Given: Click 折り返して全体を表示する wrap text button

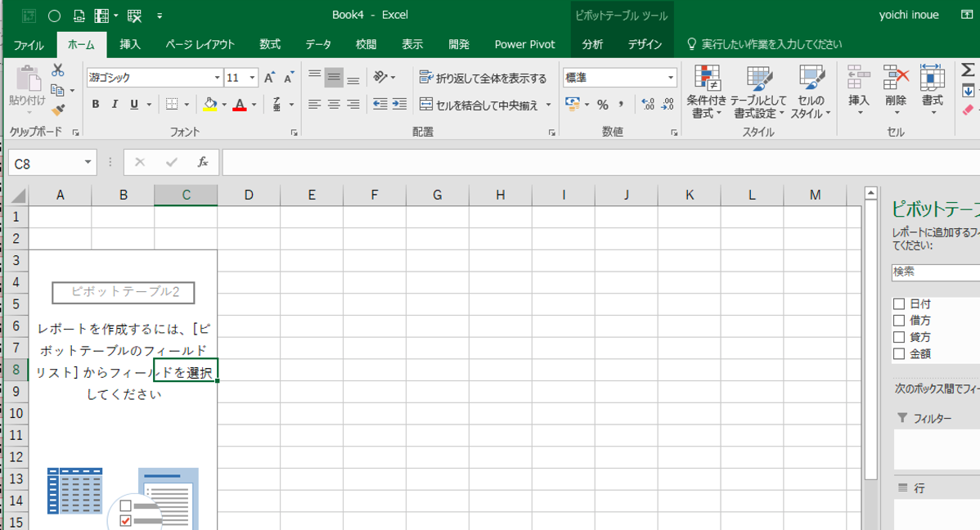Looking at the screenshot, I should pos(483,78).
